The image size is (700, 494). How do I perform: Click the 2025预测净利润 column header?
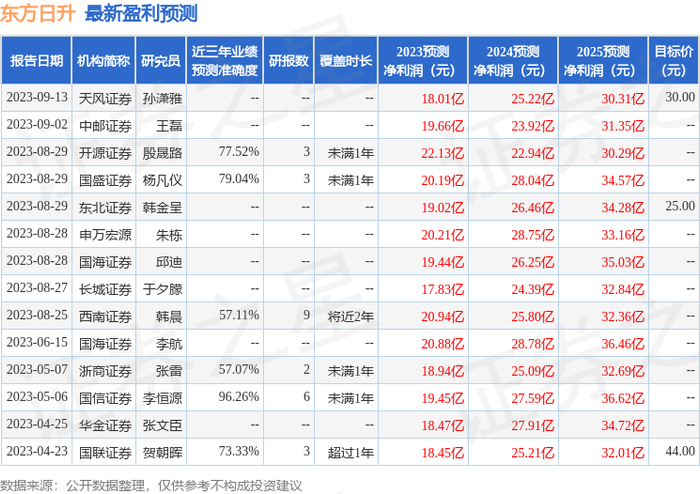(603, 61)
